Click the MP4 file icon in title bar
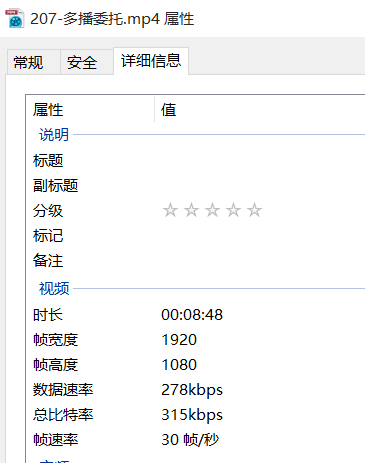The width and height of the screenshot is (365, 463). click(15, 19)
